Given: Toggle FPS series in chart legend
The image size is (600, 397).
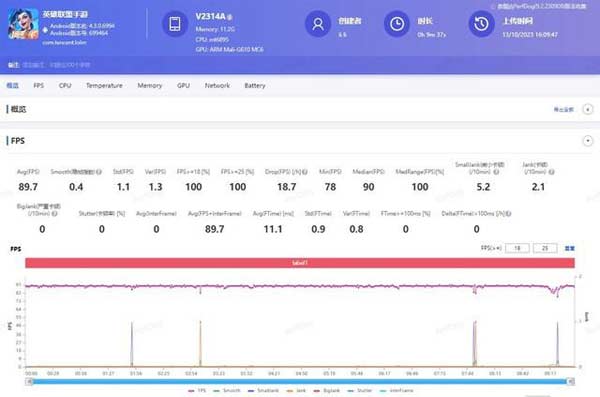Looking at the screenshot, I should point(197,390).
